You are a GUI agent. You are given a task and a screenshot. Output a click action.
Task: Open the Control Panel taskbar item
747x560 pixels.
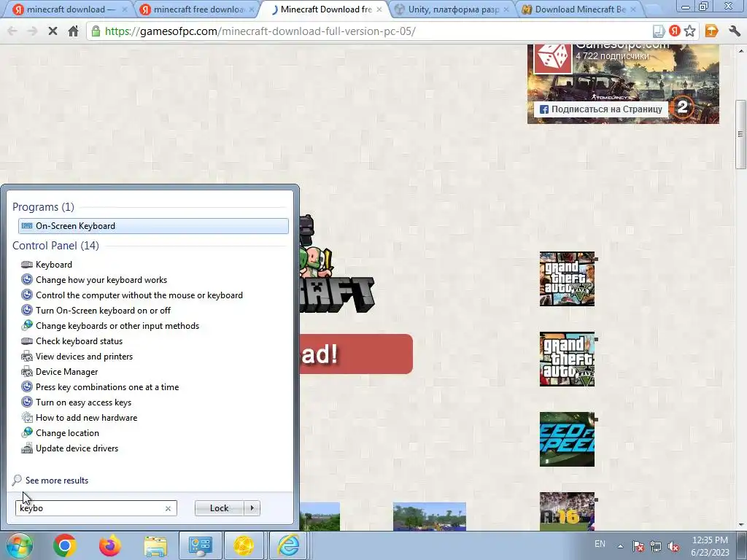click(x=200, y=545)
